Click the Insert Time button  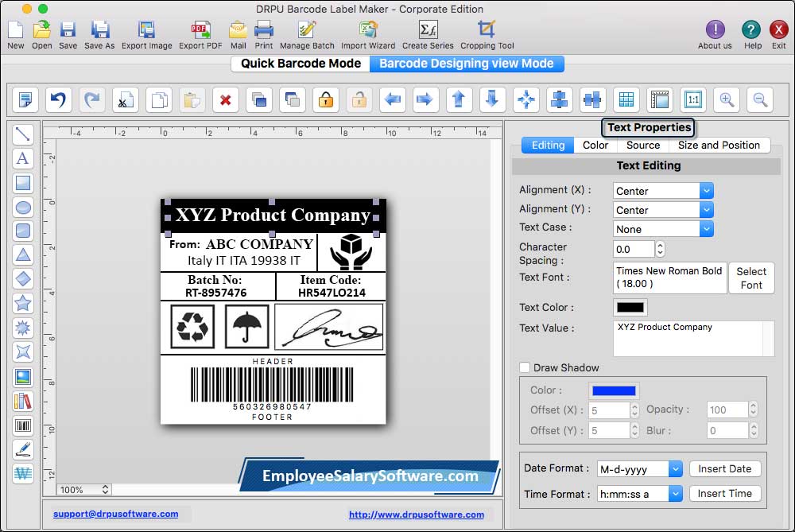tap(724, 494)
